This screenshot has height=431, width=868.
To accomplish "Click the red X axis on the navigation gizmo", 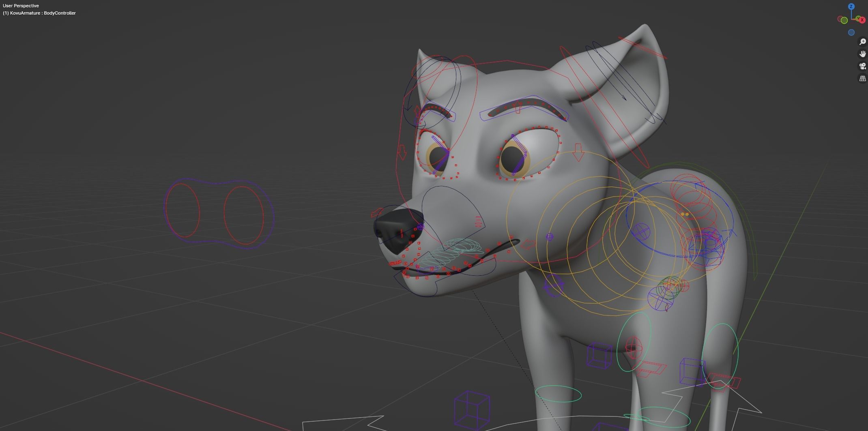I will click(x=862, y=20).
